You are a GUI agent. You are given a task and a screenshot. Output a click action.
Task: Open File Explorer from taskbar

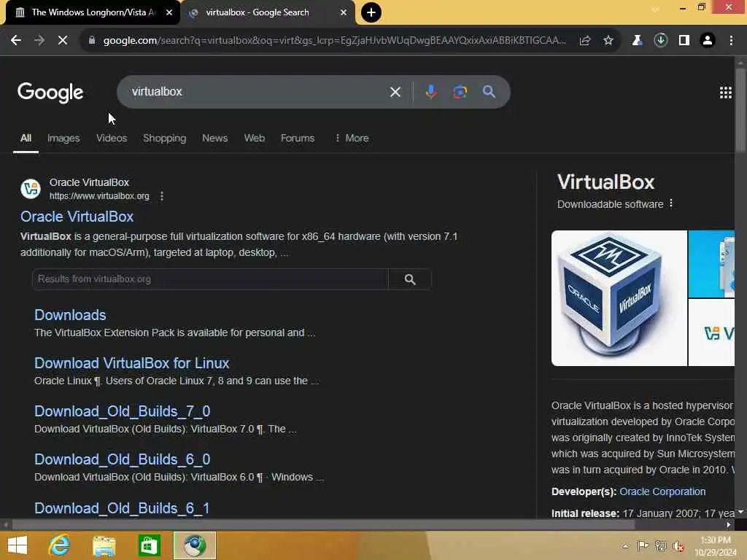click(x=104, y=545)
